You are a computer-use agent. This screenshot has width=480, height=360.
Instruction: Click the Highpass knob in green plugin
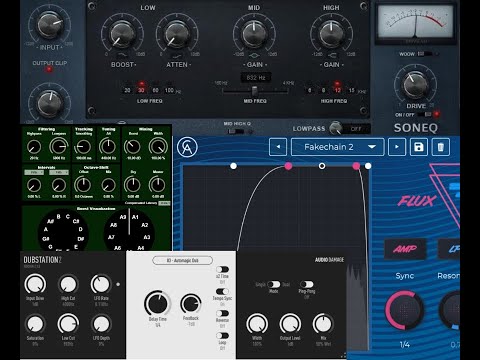click(x=34, y=147)
